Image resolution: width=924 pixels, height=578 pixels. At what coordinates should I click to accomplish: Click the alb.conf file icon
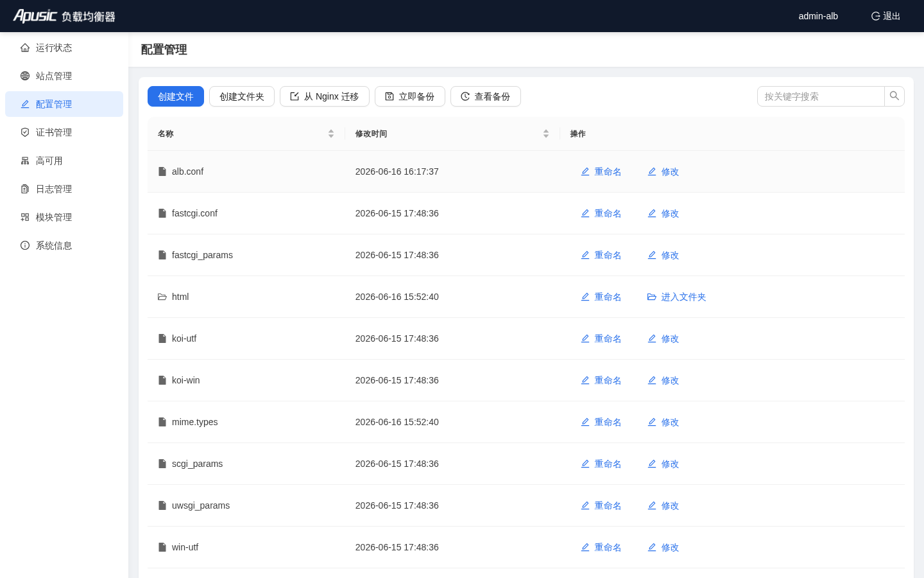(x=162, y=171)
